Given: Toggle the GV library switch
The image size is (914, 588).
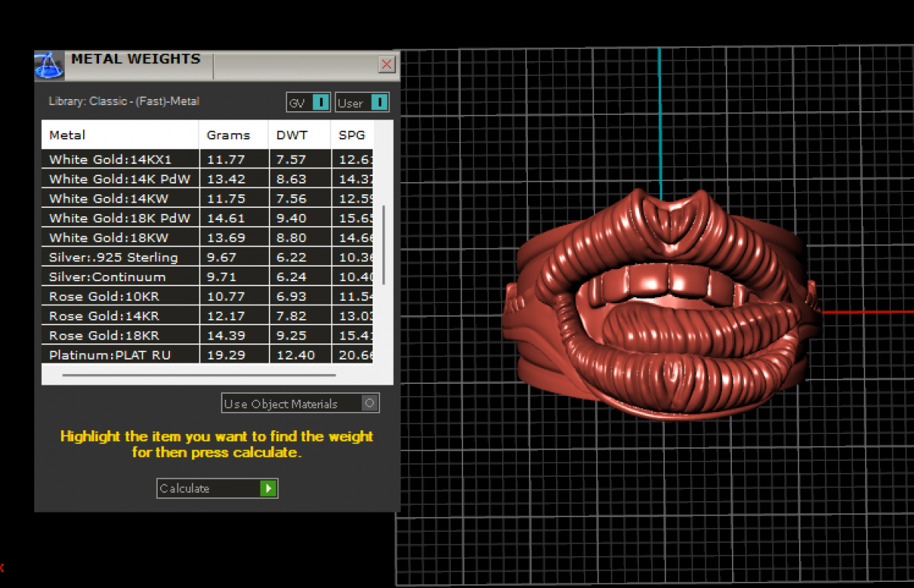Looking at the screenshot, I should click(x=321, y=103).
